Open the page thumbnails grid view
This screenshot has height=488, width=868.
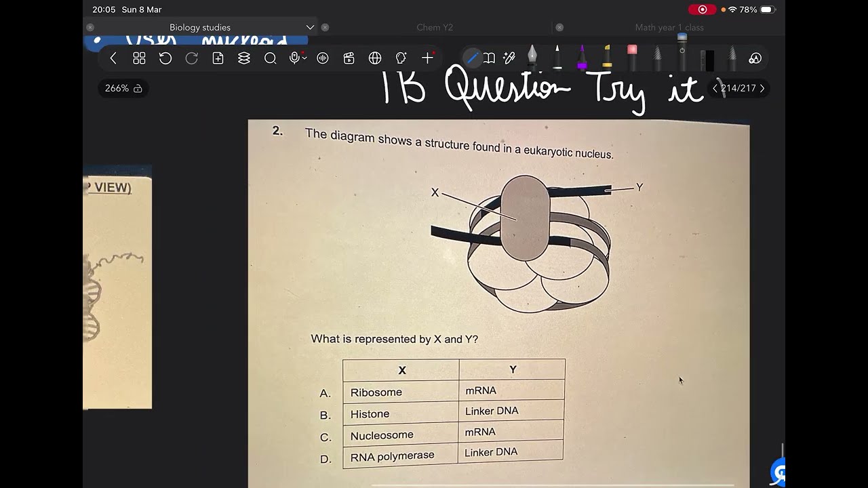139,58
